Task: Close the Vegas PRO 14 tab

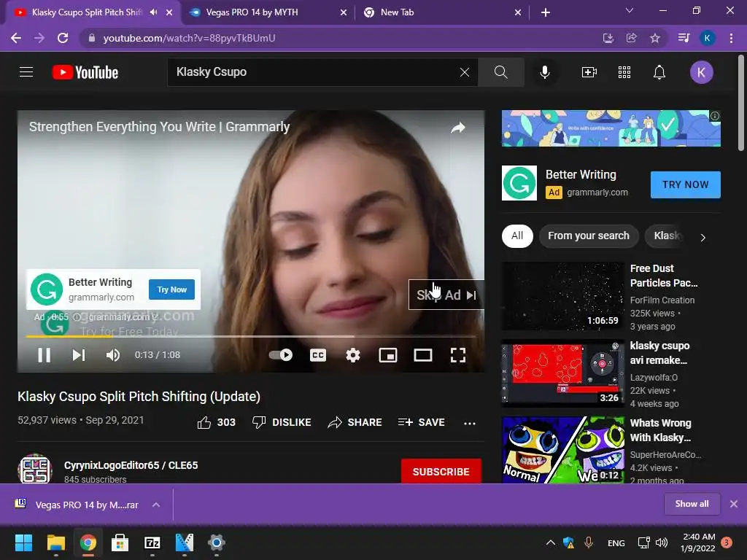Action: coord(344,13)
